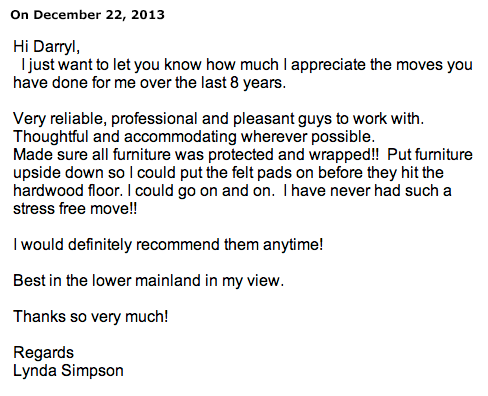Click the line starting Made sure all furniture

pyautogui.click(x=243, y=155)
